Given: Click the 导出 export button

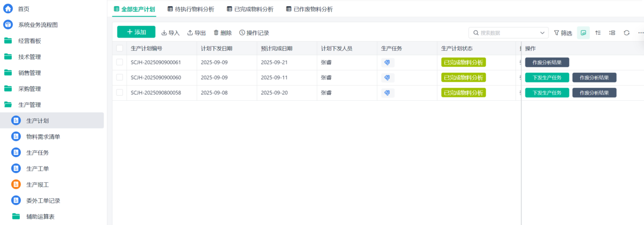Looking at the screenshot, I should pyautogui.click(x=196, y=33).
